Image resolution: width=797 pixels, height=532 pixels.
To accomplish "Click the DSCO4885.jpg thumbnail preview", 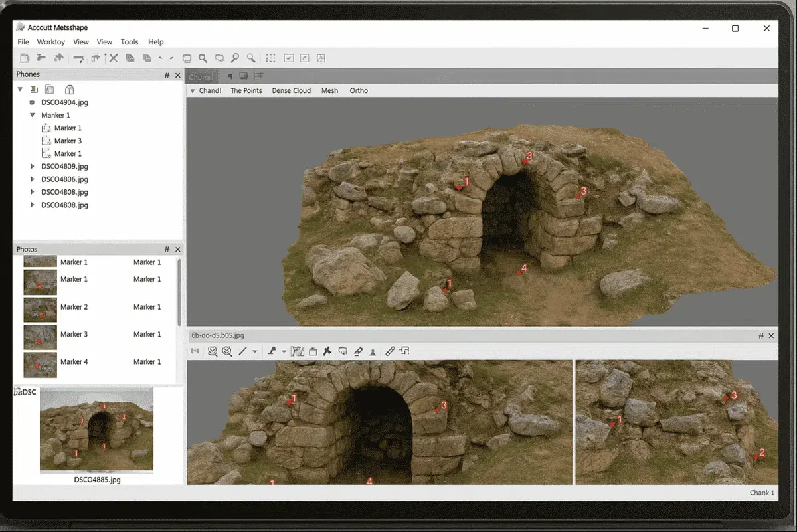I will point(95,430).
